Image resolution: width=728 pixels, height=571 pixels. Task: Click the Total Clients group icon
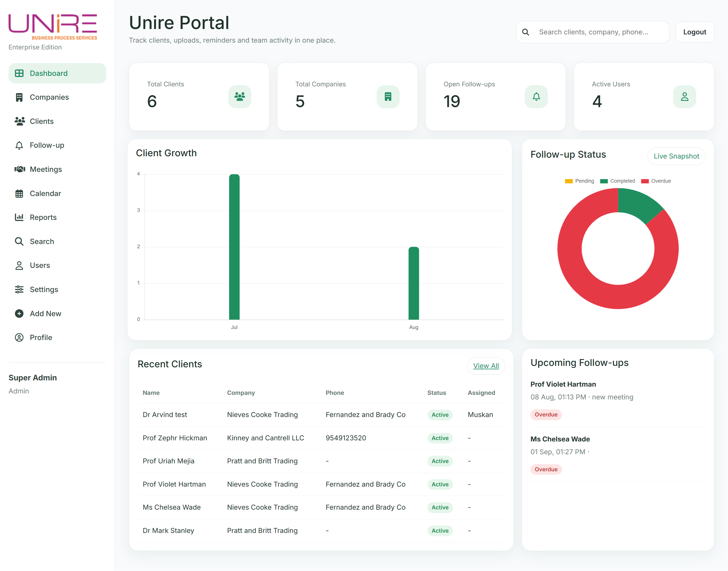(x=240, y=97)
